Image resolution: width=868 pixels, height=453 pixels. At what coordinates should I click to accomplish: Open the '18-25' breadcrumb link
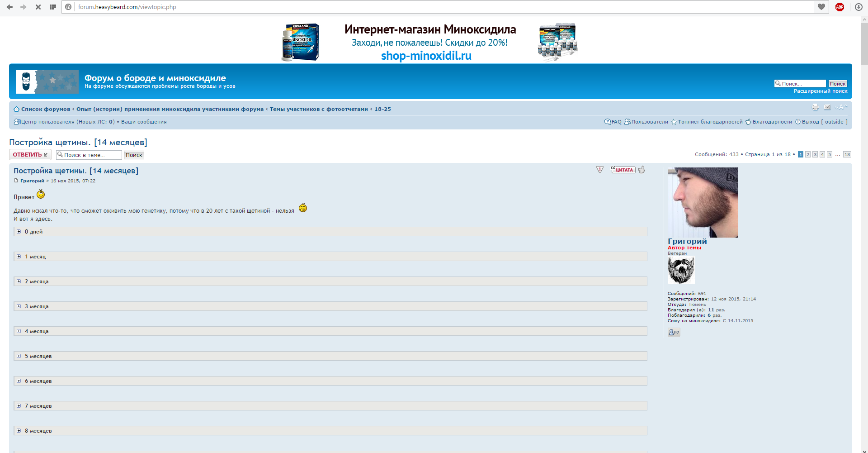[x=382, y=109]
